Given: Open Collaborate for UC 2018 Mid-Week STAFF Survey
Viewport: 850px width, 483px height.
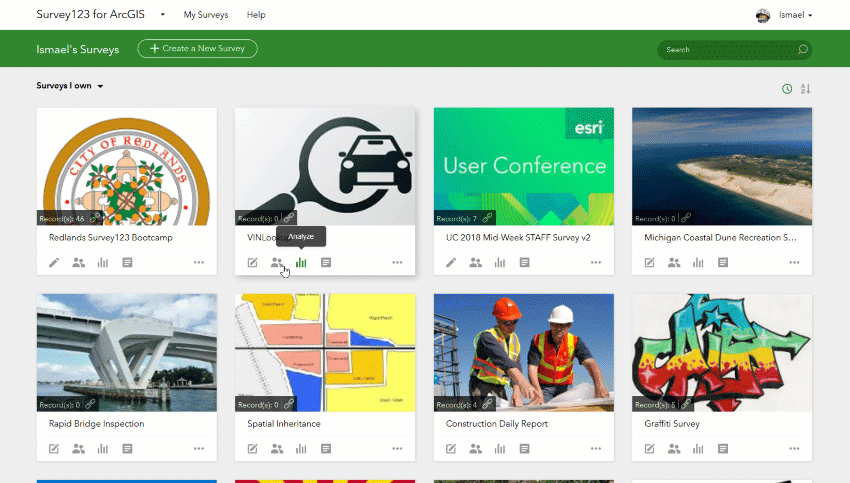Looking at the screenshot, I should [x=475, y=262].
